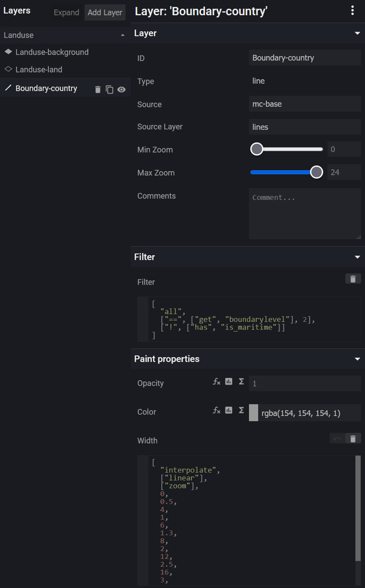Viewport: 365px width, 588px height.
Task: Select the Landuse-background layer
Action: [x=52, y=52]
